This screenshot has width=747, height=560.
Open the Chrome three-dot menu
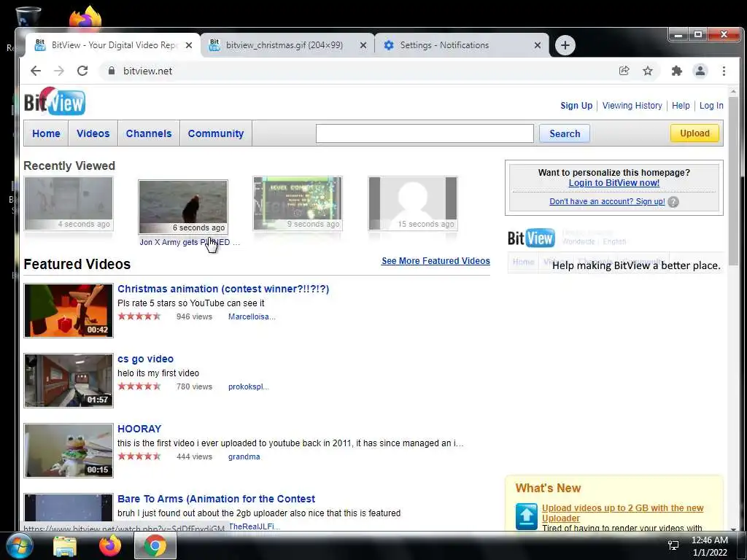pos(724,71)
